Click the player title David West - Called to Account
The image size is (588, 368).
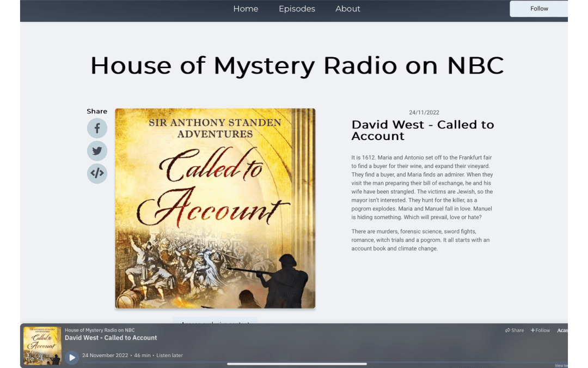point(111,337)
